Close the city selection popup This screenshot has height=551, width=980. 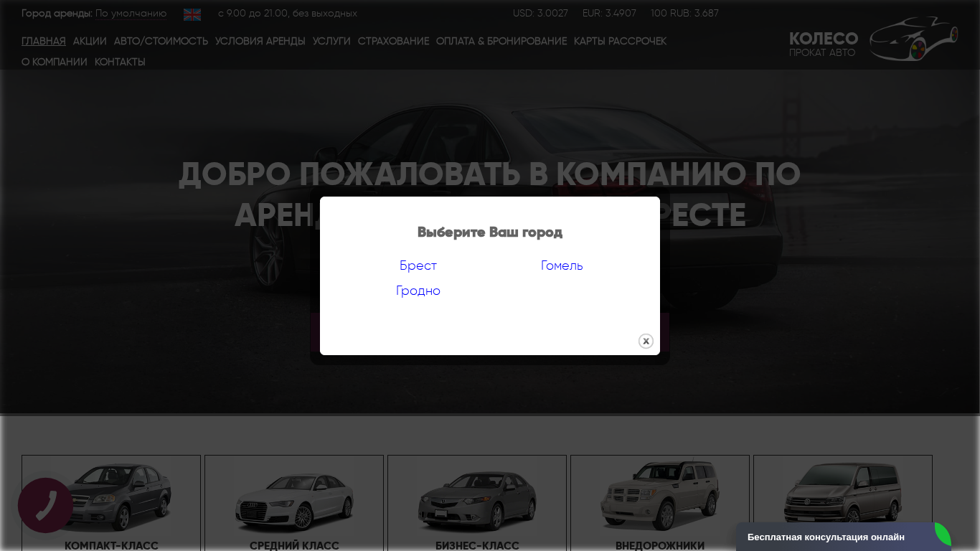tap(646, 341)
